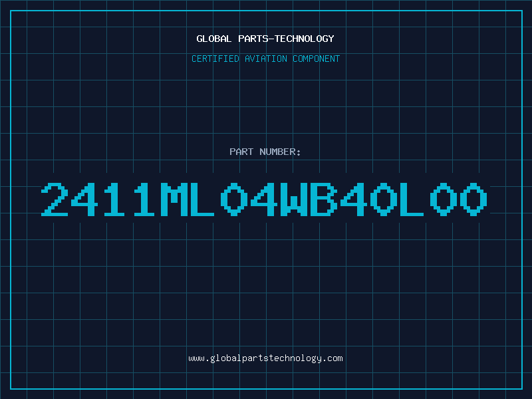Viewport: 532px width, 399px height.
Task: Click the GLOBAL PARTS-TECHNOLOGY heading
Action: [265, 39]
